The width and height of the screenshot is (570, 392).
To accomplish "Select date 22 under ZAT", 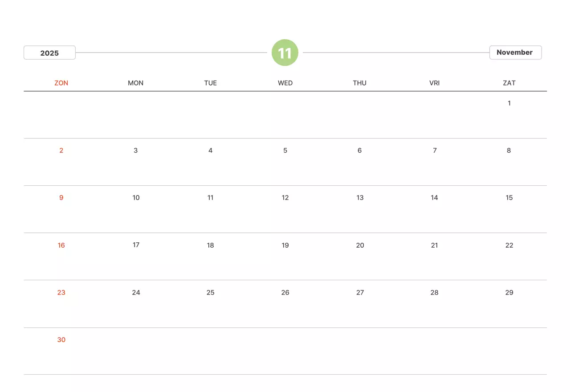I will (509, 245).
